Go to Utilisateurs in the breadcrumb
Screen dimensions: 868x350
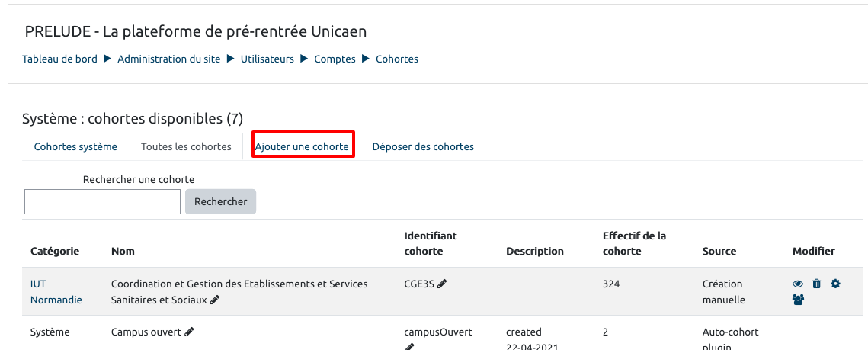(267, 59)
